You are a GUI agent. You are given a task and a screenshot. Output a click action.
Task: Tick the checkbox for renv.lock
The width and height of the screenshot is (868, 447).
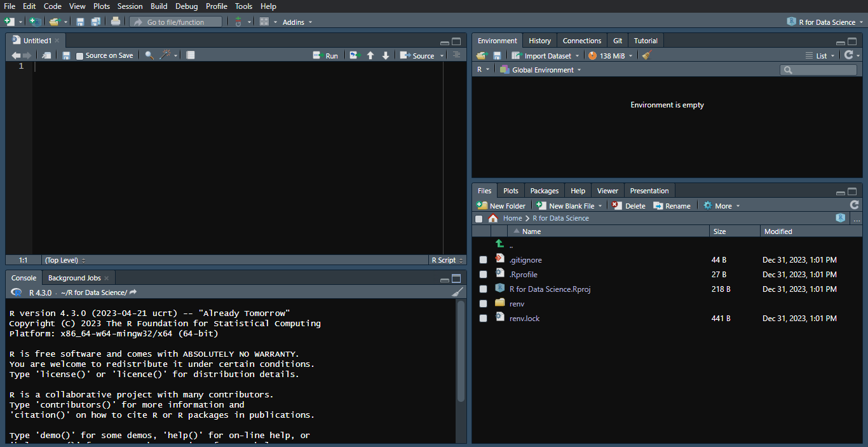pos(484,319)
